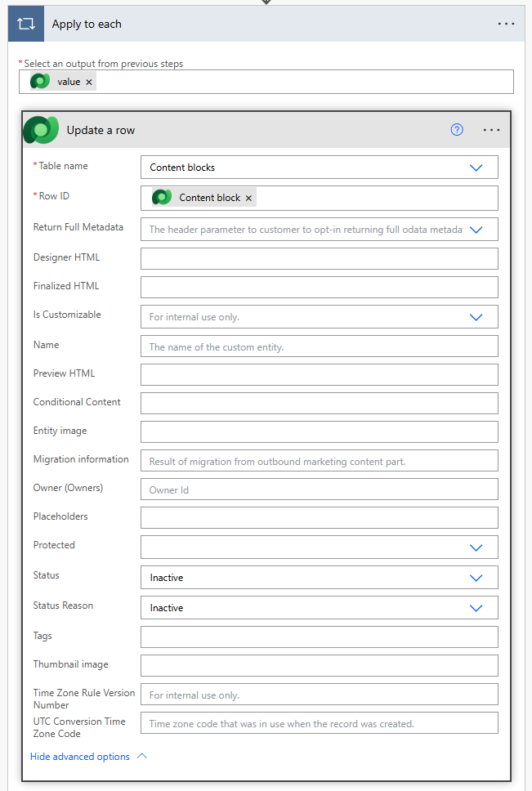This screenshot has height=791, width=532.
Task: Open help for Update a row
Action: pyautogui.click(x=457, y=130)
